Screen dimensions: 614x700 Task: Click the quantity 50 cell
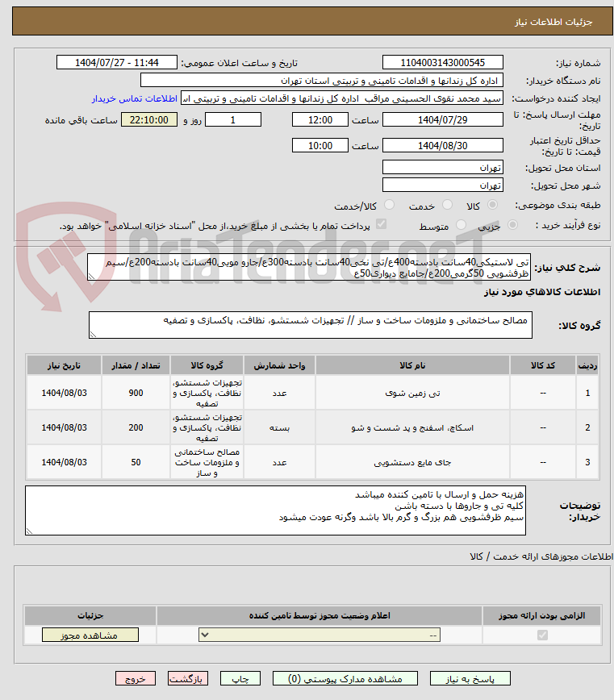coord(136,463)
